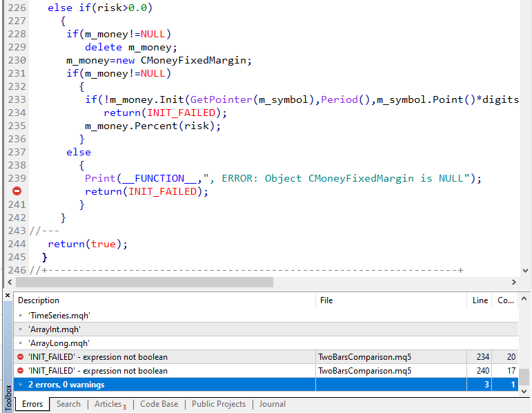The image size is (532, 413).
Task: Switch to the Code Base tab
Action: pyautogui.click(x=159, y=404)
